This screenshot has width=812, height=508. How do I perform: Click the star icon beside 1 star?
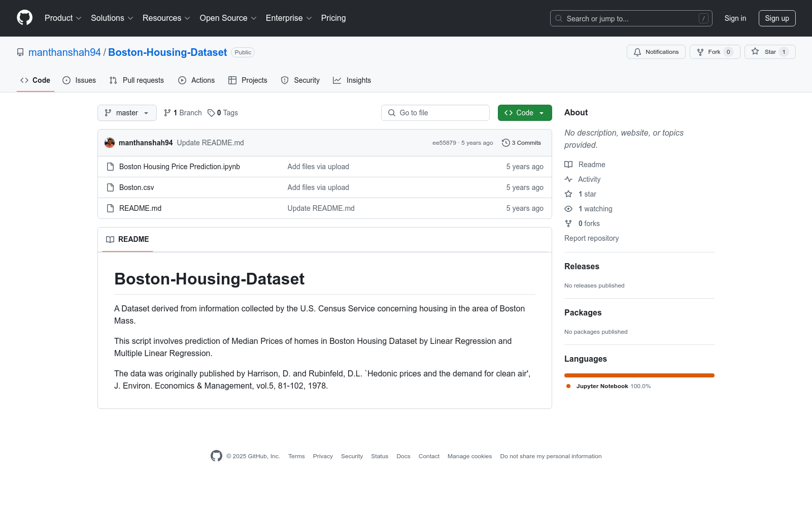tap(568, 194)
